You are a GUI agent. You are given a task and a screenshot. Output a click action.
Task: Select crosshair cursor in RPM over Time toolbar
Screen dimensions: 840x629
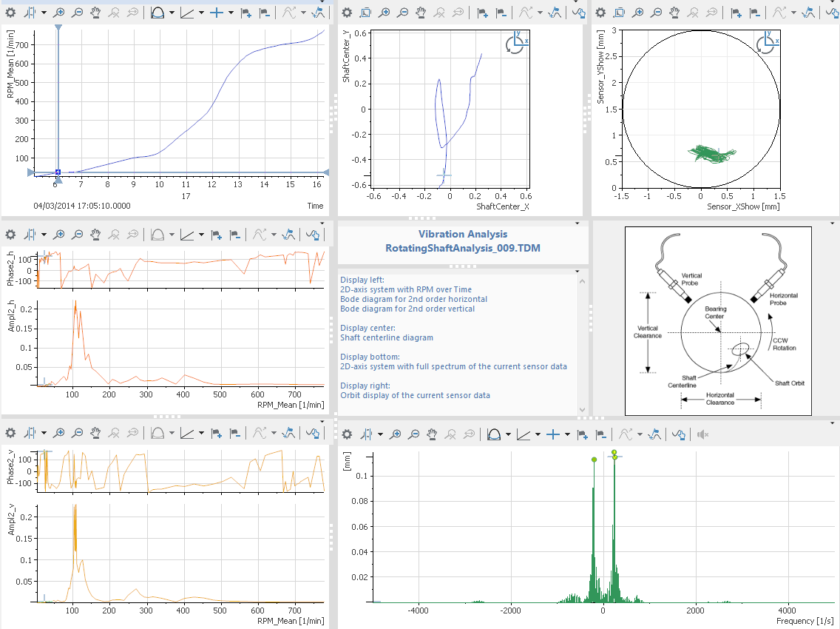pos(216,13)
